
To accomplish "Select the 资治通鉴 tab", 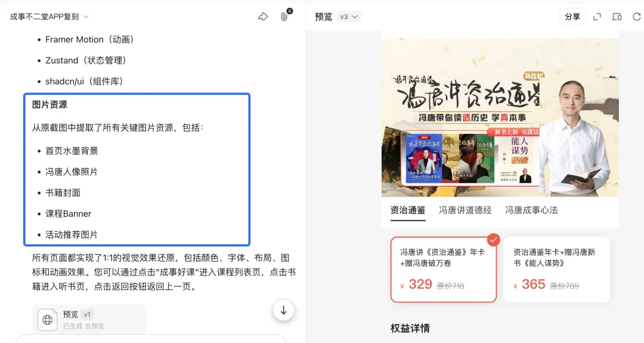I will point(408,210).
